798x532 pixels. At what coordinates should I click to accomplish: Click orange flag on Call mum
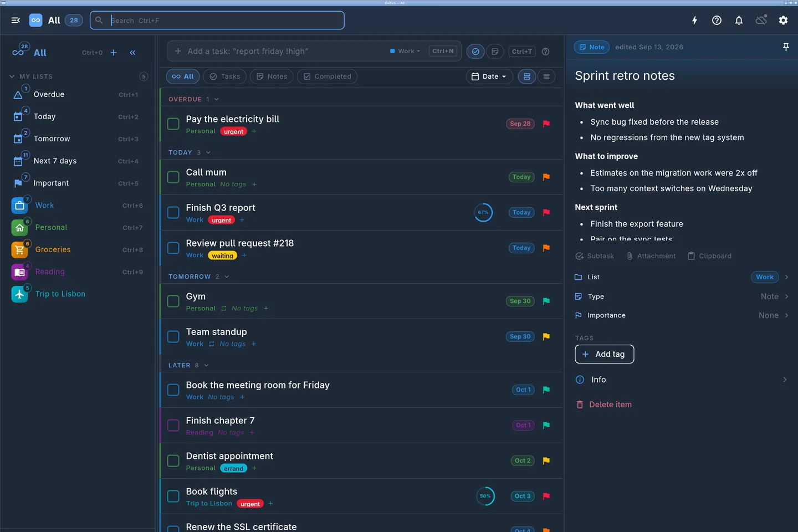pyautogui.click(x=546, y=177)
